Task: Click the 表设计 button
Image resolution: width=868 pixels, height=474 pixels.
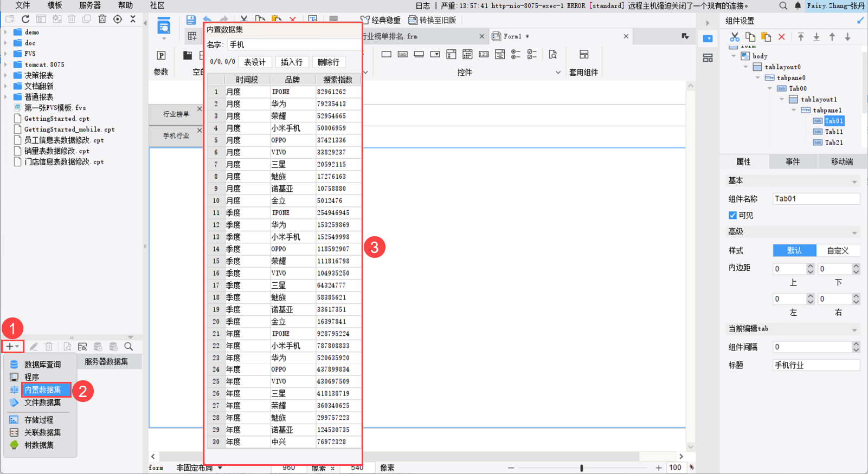Action: click(x=255, y=62)
